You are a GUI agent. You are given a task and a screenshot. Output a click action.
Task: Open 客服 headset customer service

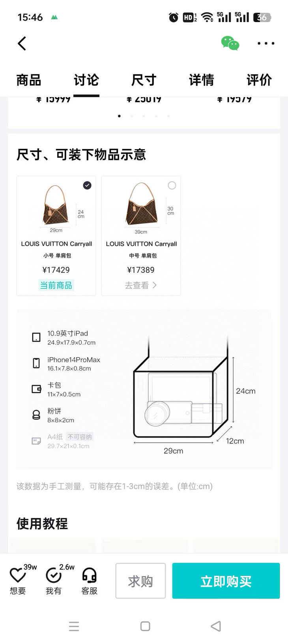[x=90, y=576]
